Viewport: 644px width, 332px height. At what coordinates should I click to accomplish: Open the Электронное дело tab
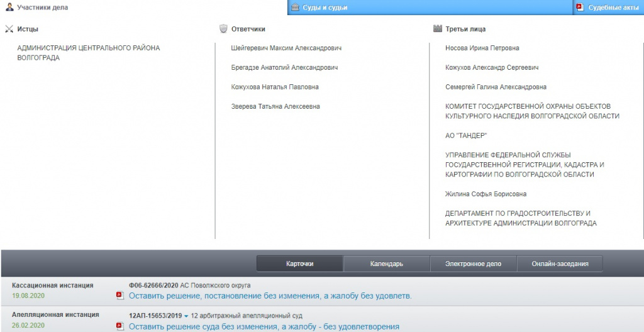(x=473, y=263)
